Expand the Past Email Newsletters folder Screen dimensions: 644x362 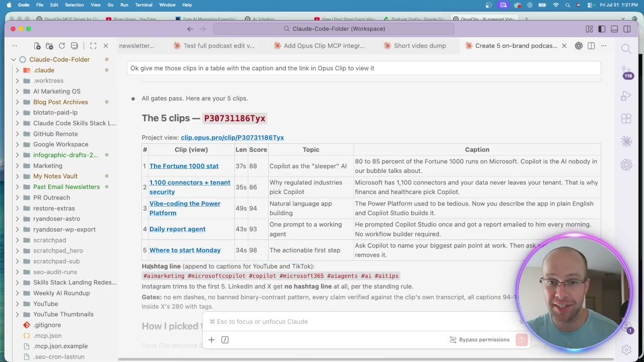[x=18, y=187]
